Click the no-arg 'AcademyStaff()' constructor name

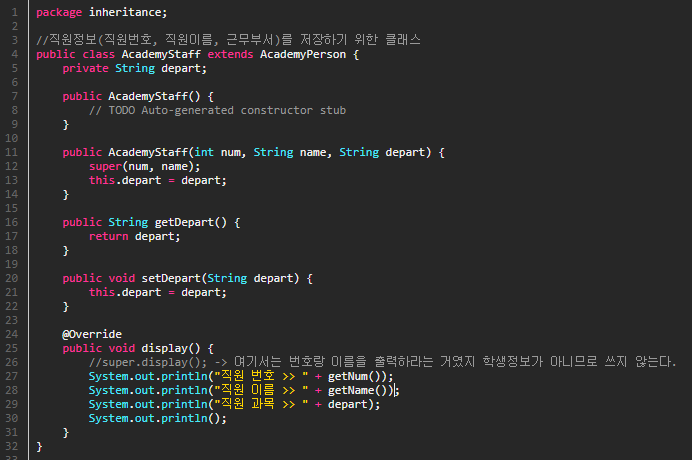coord(154,96)
